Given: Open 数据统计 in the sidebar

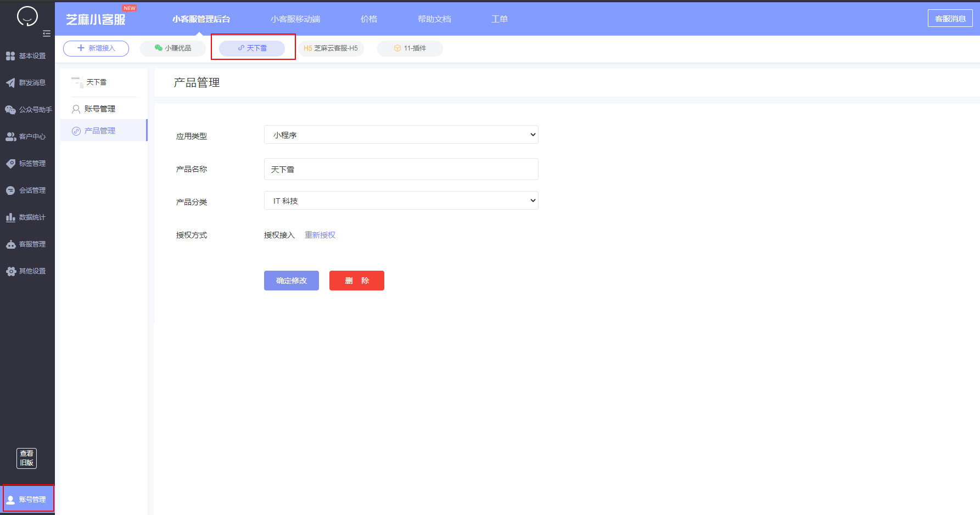Looking at the screenshot, I should [27, 217].
